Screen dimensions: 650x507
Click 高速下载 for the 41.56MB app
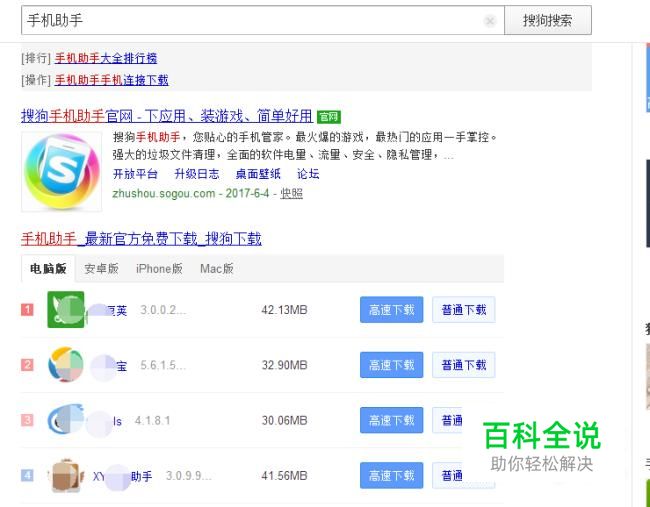point(391,475)
